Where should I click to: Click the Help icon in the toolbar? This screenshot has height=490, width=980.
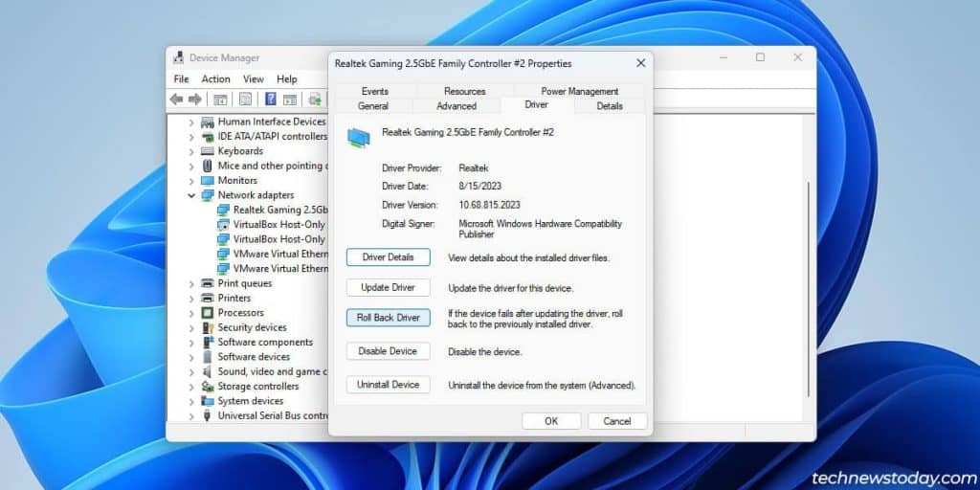coord(271,99)
